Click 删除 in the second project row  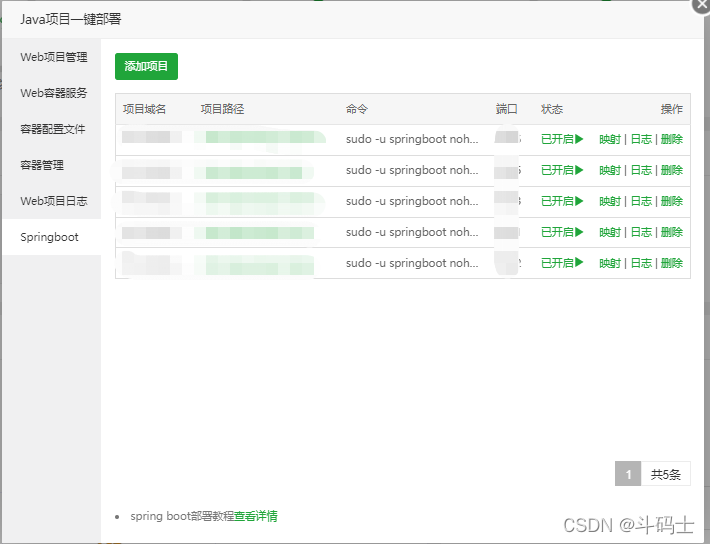coord(672,170)
